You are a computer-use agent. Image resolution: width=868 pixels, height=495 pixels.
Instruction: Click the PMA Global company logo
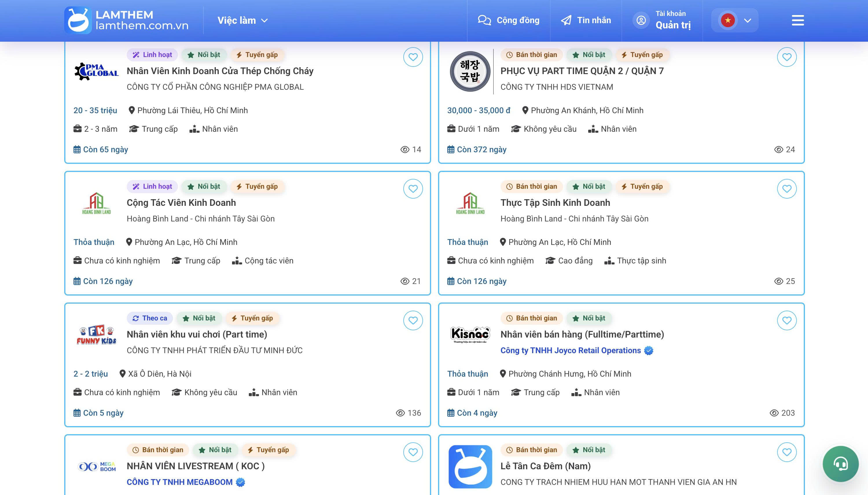(x=96, y=71)
